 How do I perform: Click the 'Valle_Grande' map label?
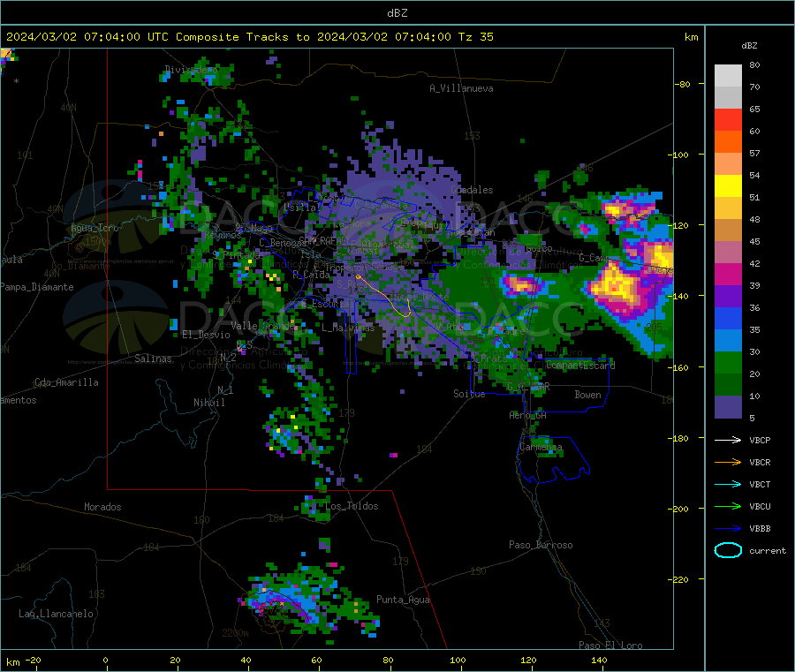262,325
